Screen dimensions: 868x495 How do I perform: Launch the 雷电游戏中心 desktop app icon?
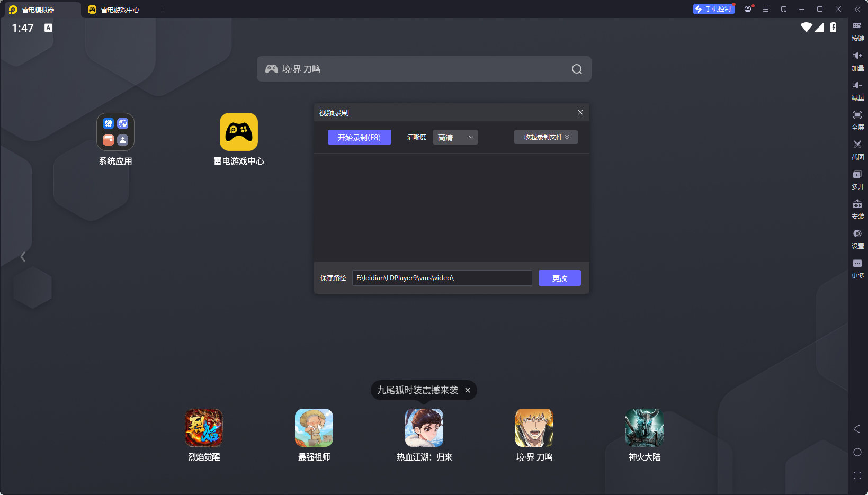click(239, 132)
